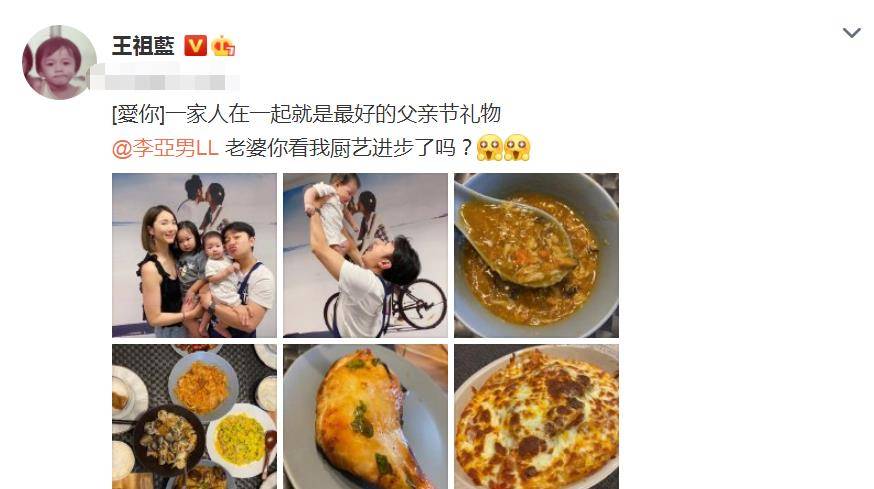
Task: Open the dinner table spread photo
Action: (194, 417)
